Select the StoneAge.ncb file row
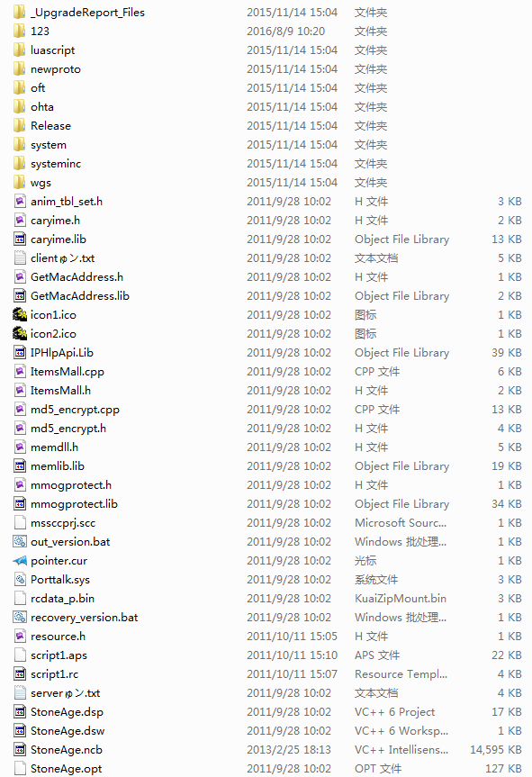532x777 pixels. (x=267, y=750)
